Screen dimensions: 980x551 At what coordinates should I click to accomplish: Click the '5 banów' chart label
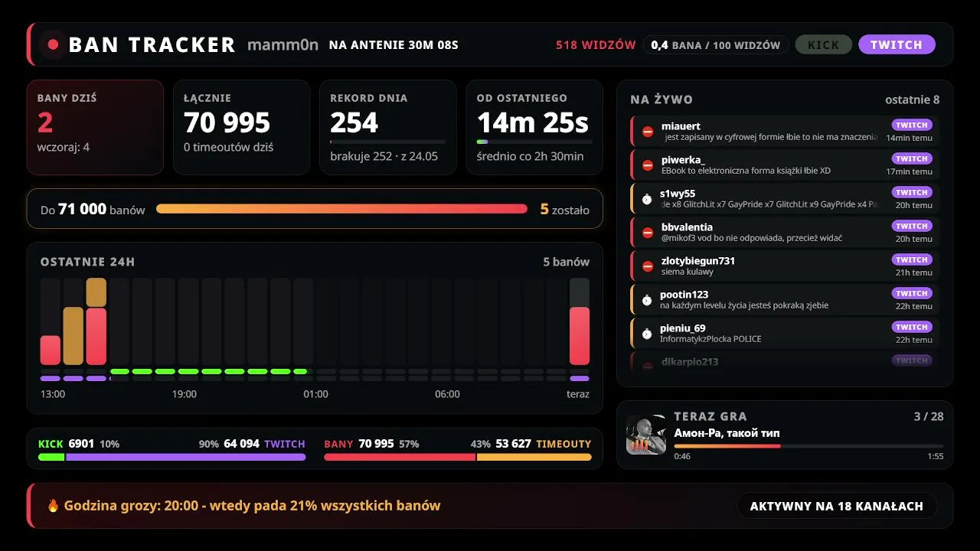567,262
